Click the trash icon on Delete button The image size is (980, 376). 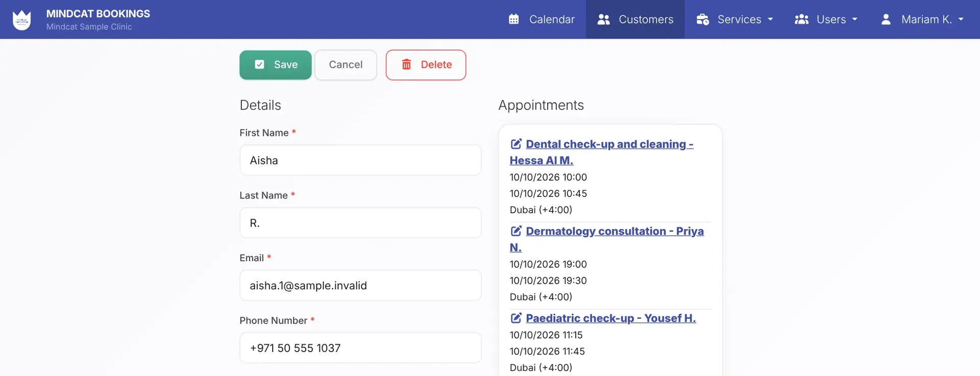406,65
